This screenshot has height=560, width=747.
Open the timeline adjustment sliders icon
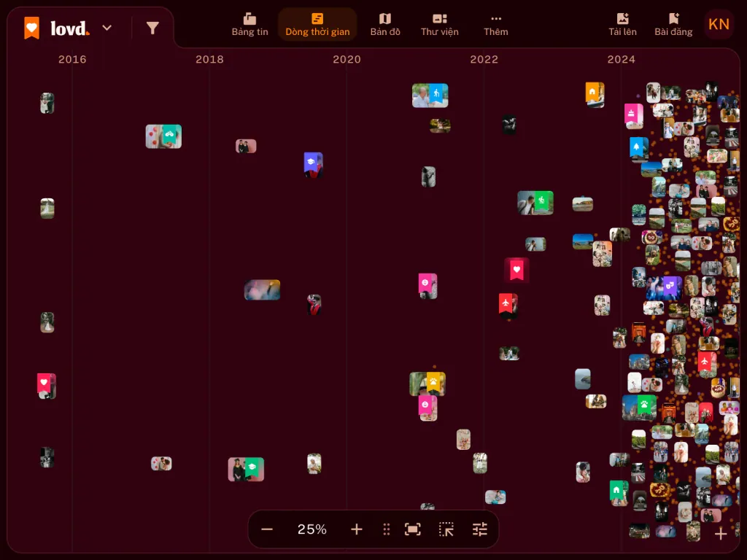click(480, 529)
